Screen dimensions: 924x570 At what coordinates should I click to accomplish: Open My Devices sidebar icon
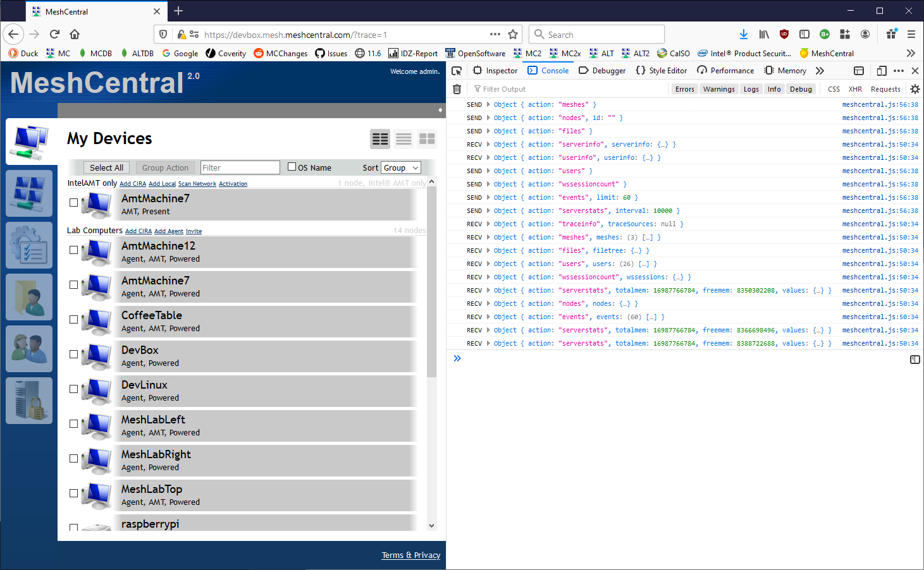tap(29, 141)
